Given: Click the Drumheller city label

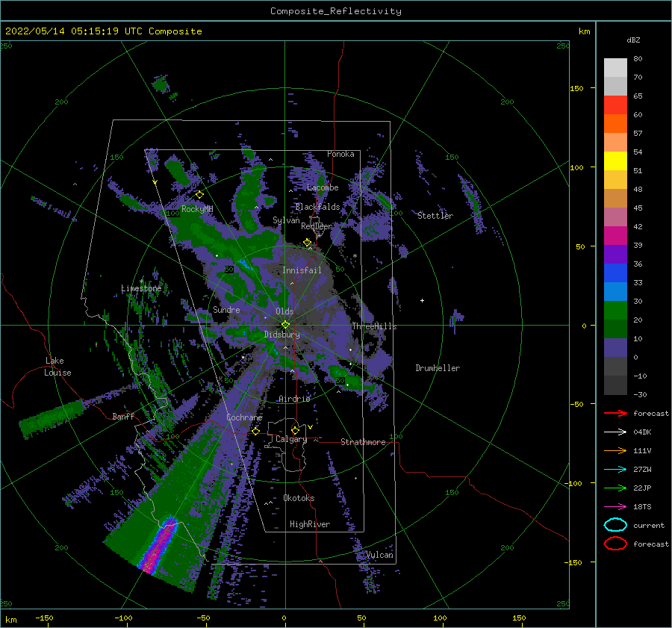Looking at the screenshot, I should 438,368.
